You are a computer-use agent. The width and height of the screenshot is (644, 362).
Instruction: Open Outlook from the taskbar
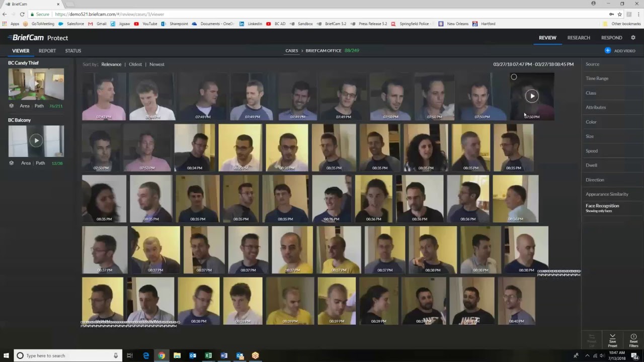click(x=193, y=355)
